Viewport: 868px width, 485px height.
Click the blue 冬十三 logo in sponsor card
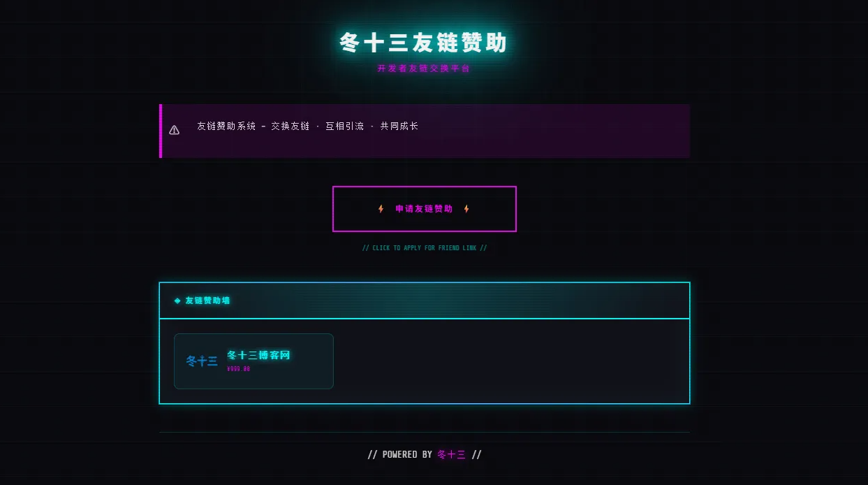tap(202, 361)
